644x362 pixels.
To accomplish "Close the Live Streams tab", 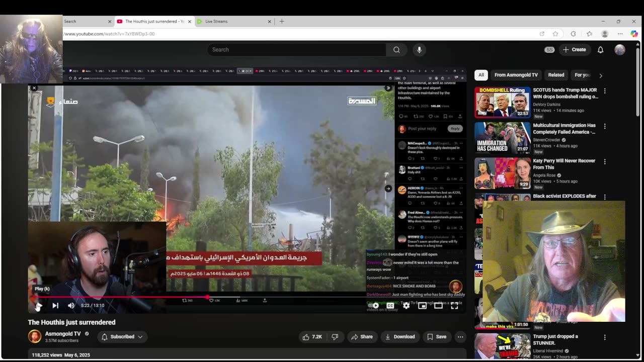I will click(x=269, y=22).
